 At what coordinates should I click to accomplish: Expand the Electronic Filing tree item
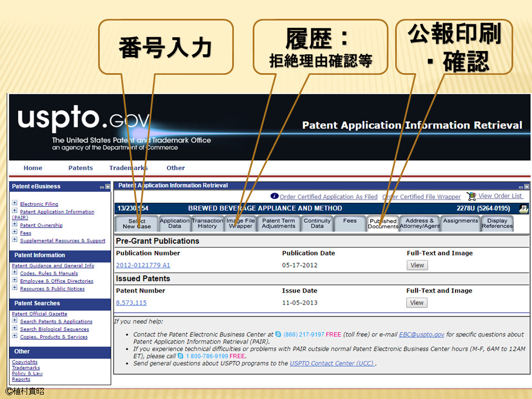[x=14, y=203]
